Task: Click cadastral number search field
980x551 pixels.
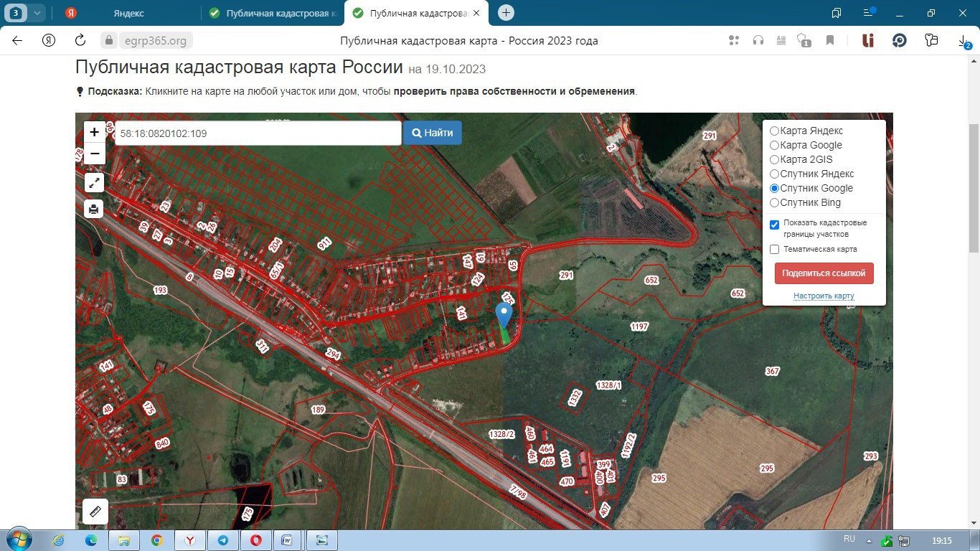Action: 258,133
